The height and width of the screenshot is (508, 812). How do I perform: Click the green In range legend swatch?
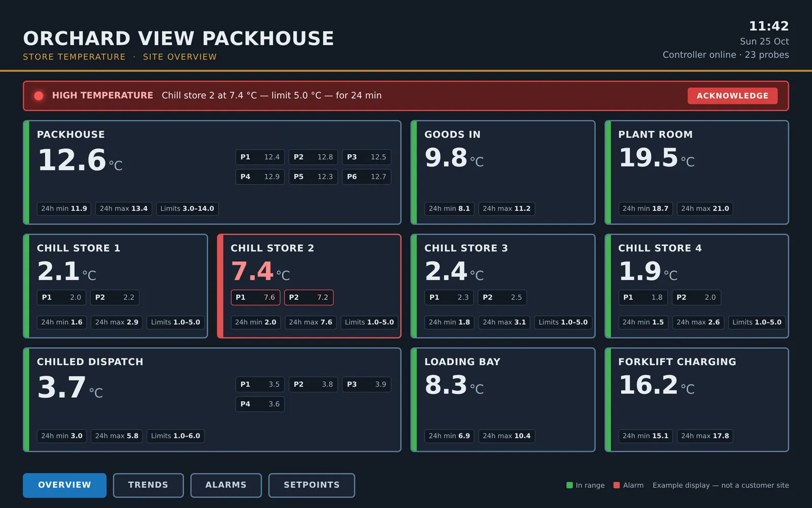click(569, 485)
